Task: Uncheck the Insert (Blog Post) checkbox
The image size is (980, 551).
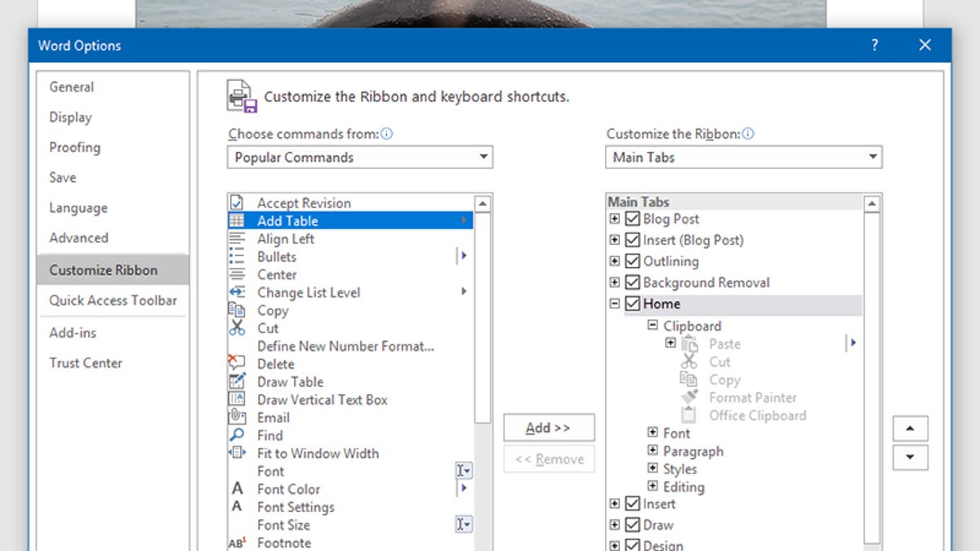Action: pyautogui.click(x=632, y=240)
